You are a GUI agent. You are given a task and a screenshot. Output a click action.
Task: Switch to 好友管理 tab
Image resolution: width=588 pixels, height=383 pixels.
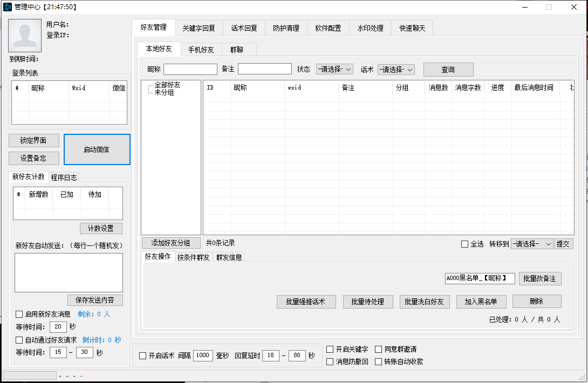click(153, 27)
